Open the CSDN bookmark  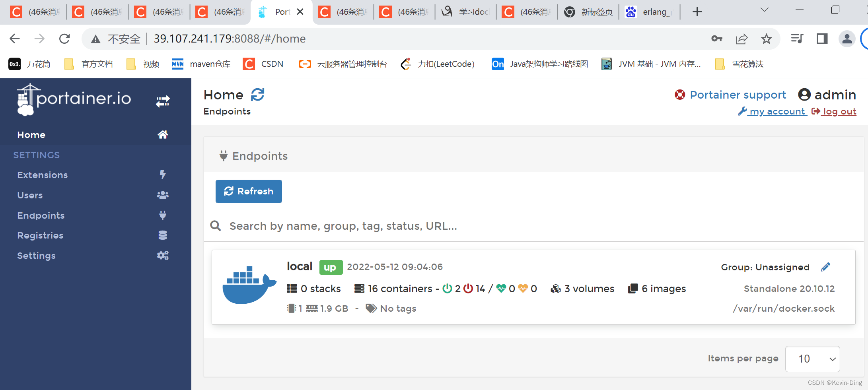263,64
